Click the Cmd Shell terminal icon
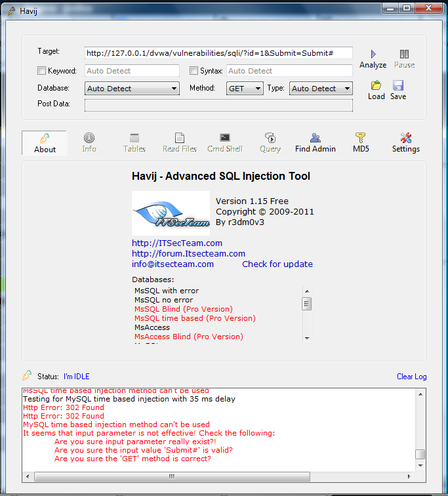This screenshot has width=448, height=496. click(225, 137)
